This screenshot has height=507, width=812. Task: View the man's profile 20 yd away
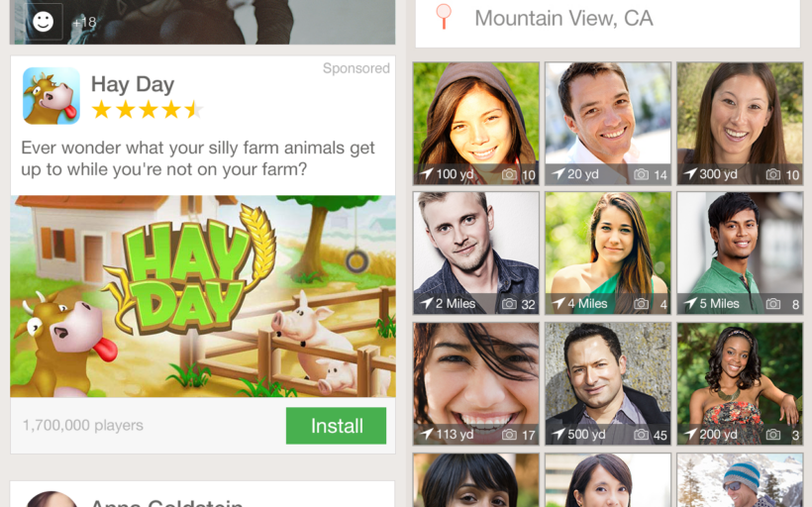[x=608, y=123]
